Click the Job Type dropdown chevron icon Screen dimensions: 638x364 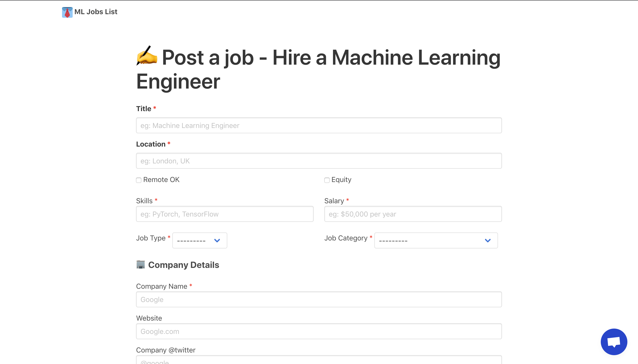tap(217, 240)
